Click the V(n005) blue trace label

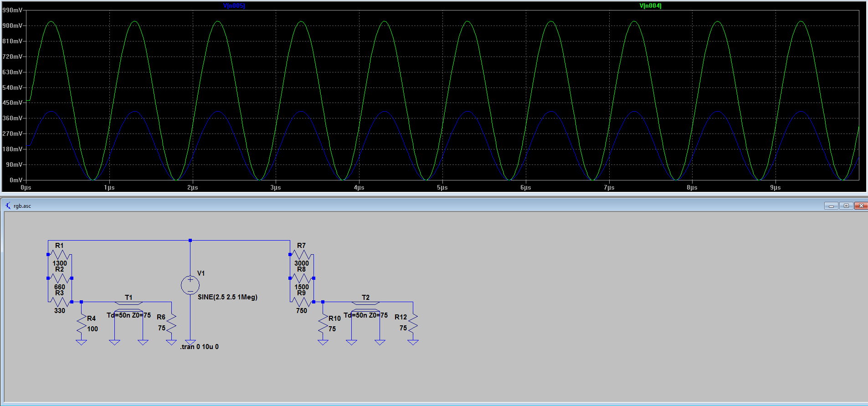[x=234, y=6]
